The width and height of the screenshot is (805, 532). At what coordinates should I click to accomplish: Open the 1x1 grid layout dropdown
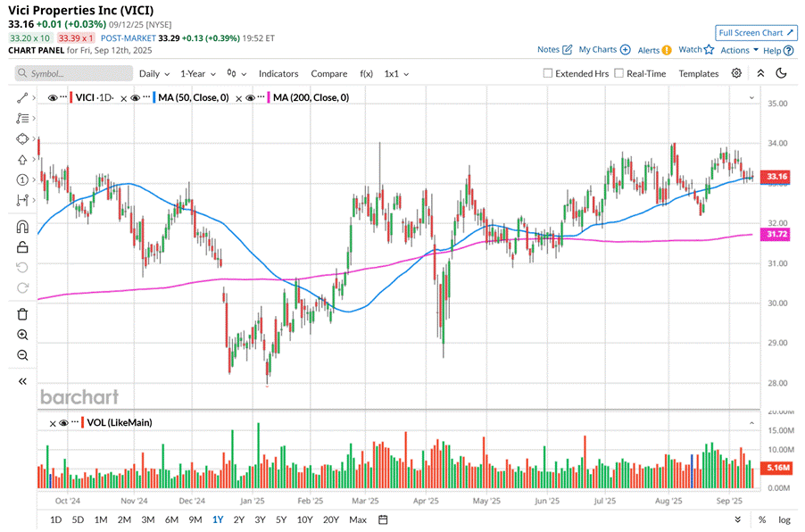point(396,73)
